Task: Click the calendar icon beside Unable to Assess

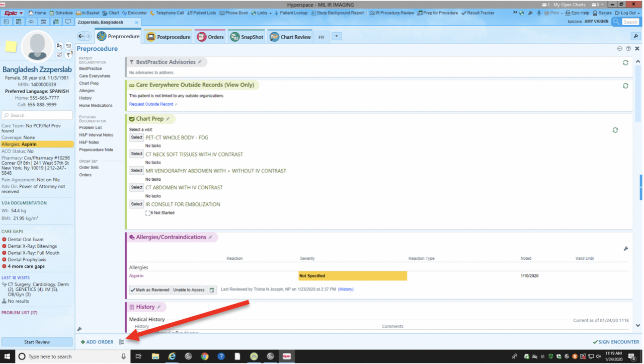Action: coord(212,290)
